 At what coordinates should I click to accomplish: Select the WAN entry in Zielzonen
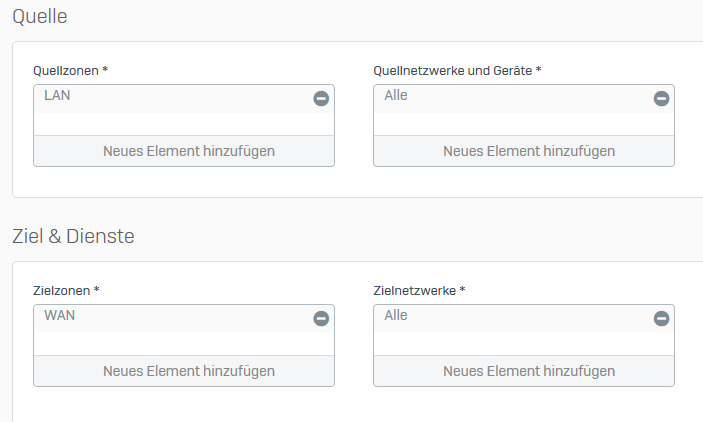[60, 316]
